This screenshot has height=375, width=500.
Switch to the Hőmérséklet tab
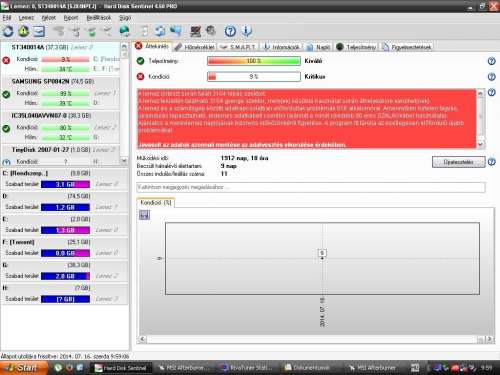point(195,47)
